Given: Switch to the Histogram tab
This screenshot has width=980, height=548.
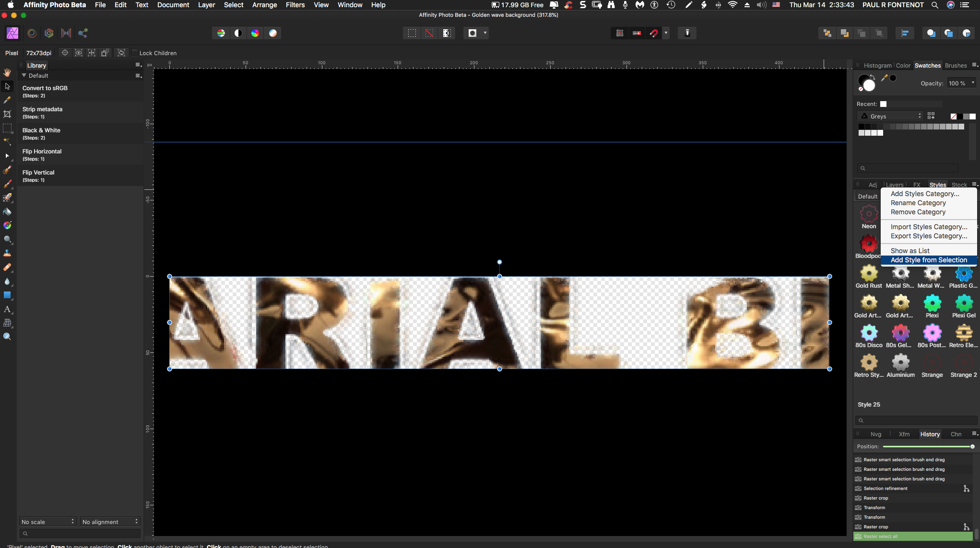Looking at the screenshot, I should pos(877,66).
